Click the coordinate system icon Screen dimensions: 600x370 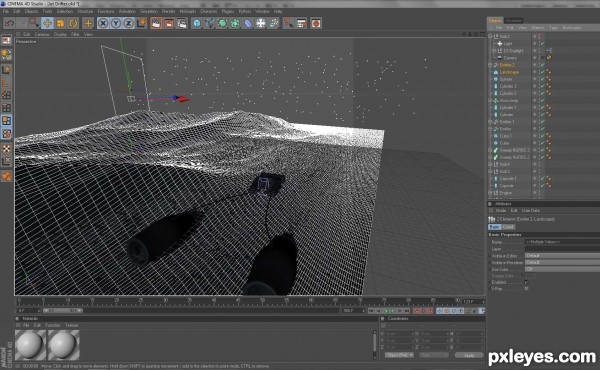coord(142,23)
